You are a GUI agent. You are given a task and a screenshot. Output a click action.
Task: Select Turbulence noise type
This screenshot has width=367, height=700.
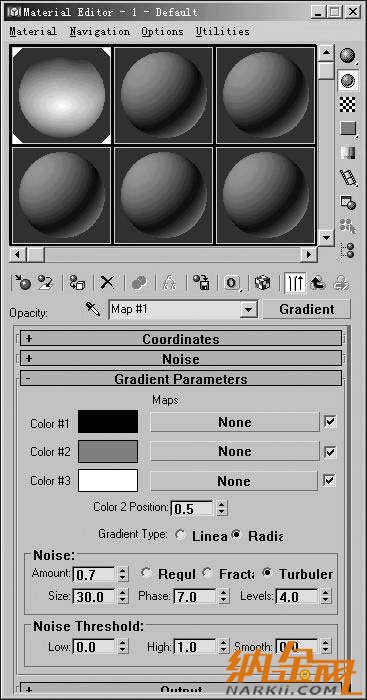pyautogui.click(x=267, y=573)
